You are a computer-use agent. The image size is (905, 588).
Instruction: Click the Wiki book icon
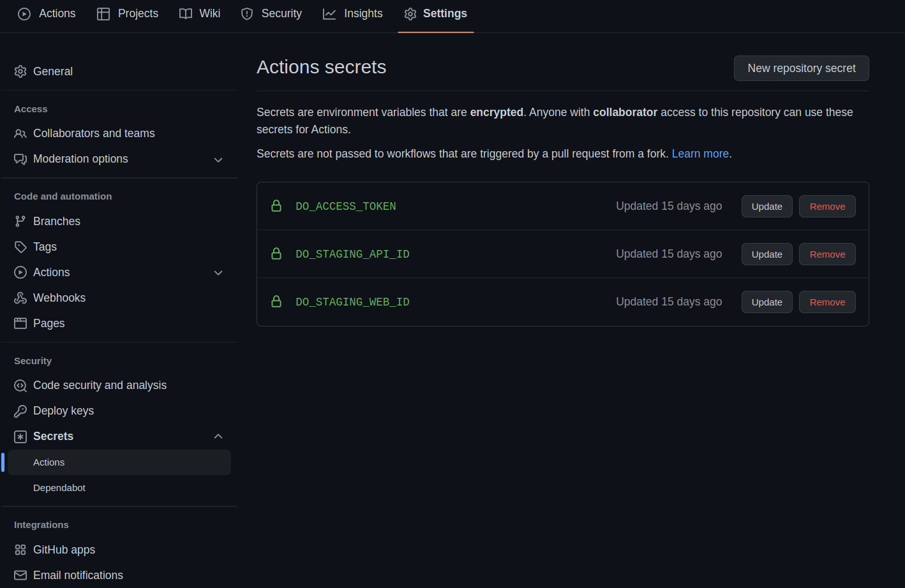(185, 13)
